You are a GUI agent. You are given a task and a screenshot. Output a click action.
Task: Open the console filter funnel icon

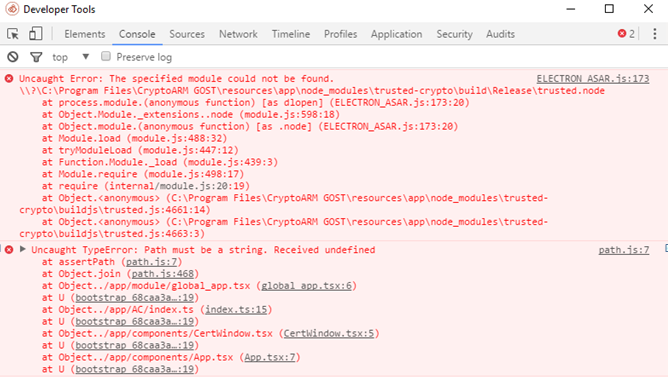pyautogui.click(x=36, y=57)
